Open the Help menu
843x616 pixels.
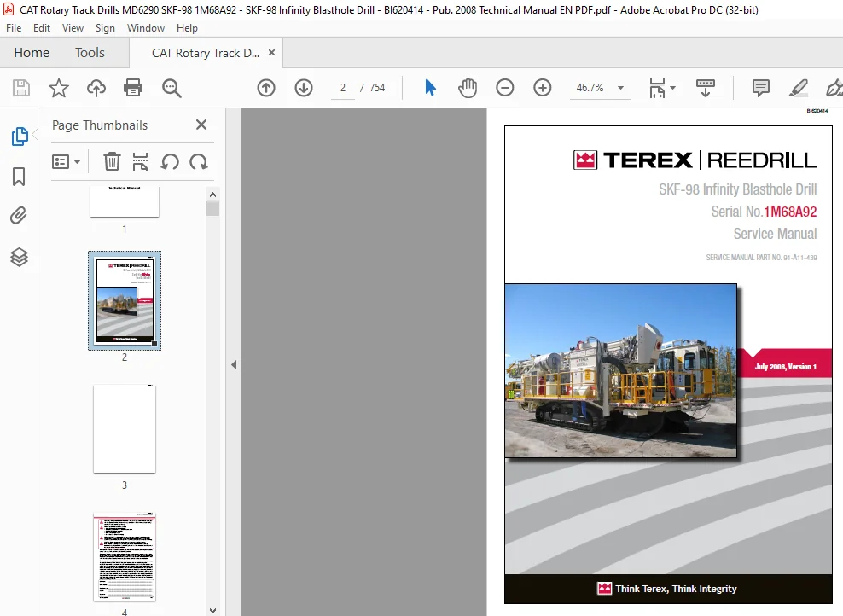187,28
